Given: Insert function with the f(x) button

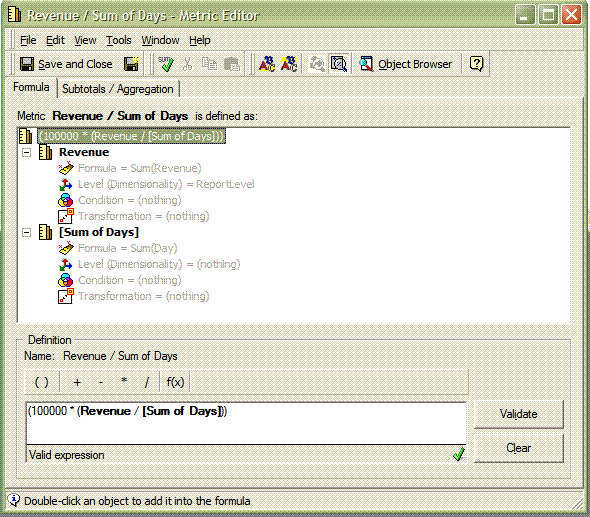Looking at the screenshot, I should (175, 382).
